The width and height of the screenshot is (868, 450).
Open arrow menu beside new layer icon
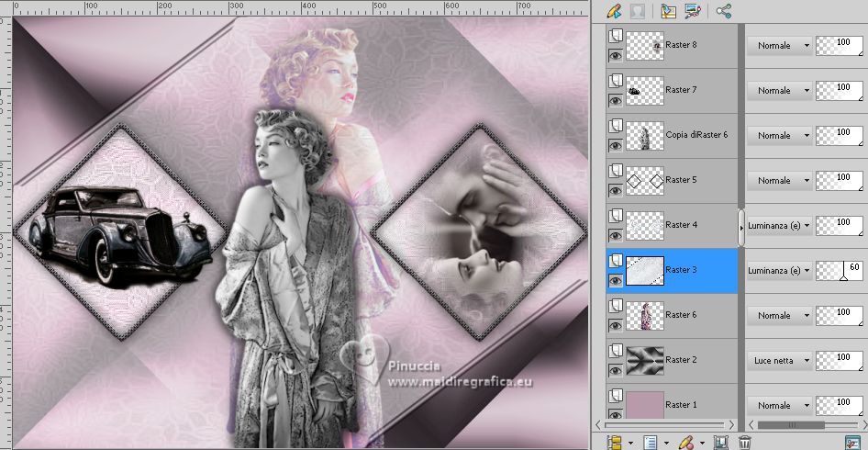666,443
